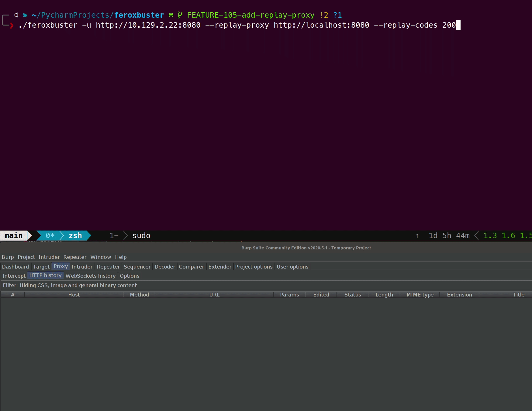Switch to the Dashboard tab

click(x=16, y=267)
